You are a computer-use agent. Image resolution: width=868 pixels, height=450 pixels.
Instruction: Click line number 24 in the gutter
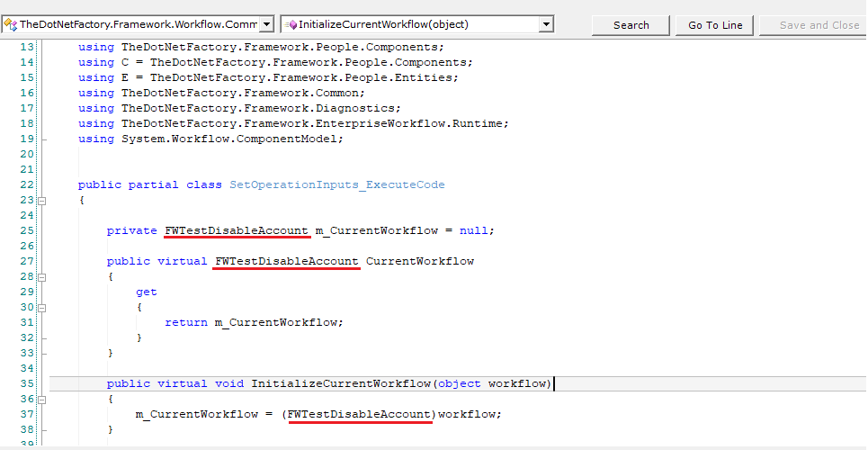coord(27,216)
